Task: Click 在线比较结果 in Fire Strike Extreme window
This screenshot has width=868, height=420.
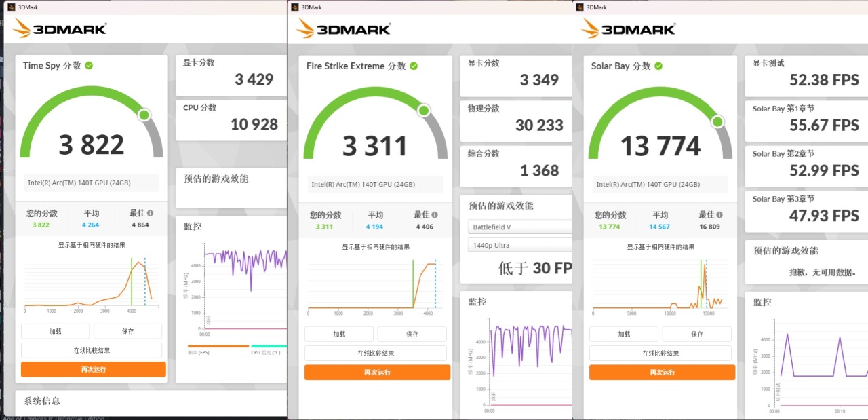Action: 375,353
